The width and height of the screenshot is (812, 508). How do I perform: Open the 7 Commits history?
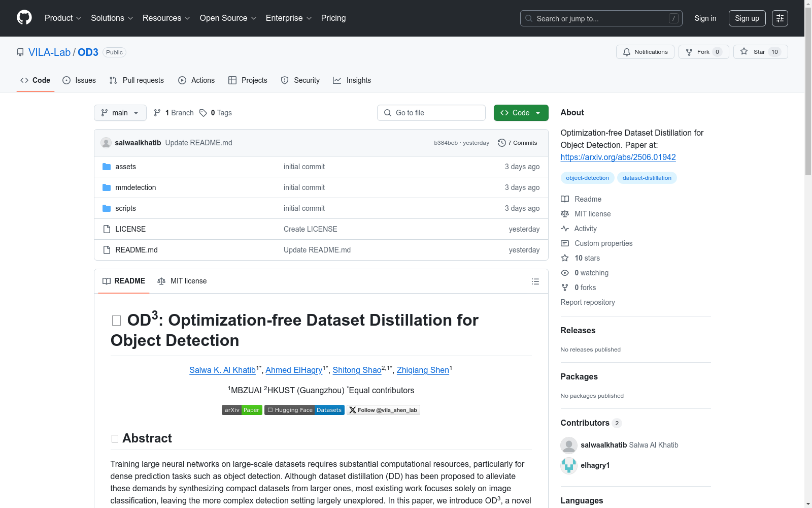(517, 143)
